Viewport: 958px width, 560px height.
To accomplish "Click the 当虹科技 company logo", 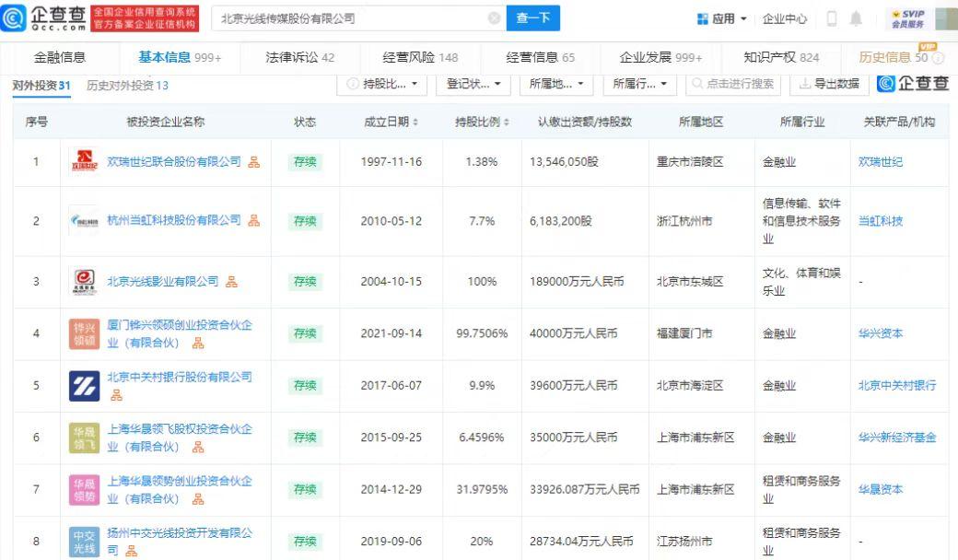I will (x=85, y=220).
